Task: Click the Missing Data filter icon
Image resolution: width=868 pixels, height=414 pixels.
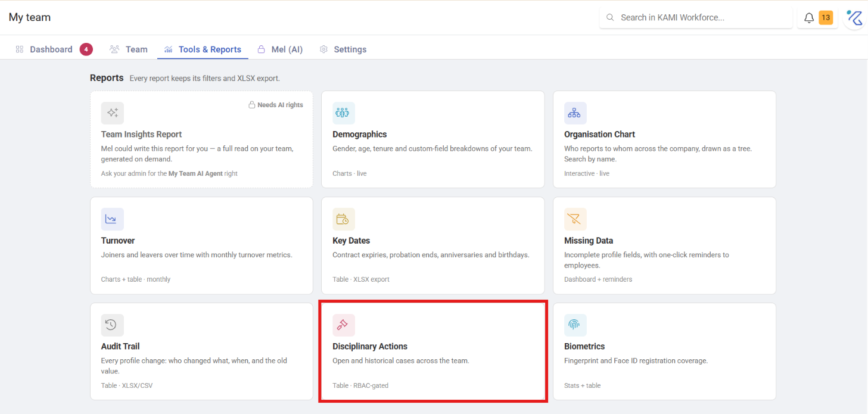Action: pos(575,219)
